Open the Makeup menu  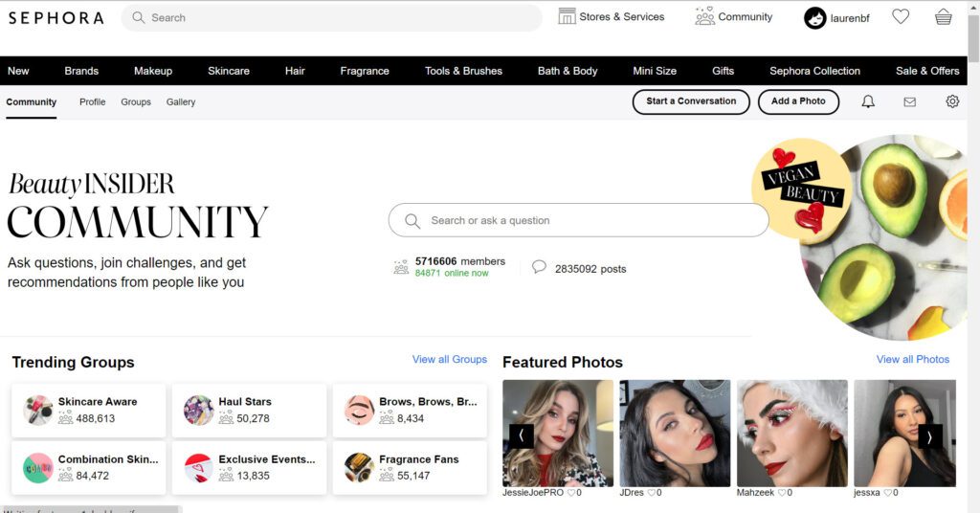(x=153, y=71)
